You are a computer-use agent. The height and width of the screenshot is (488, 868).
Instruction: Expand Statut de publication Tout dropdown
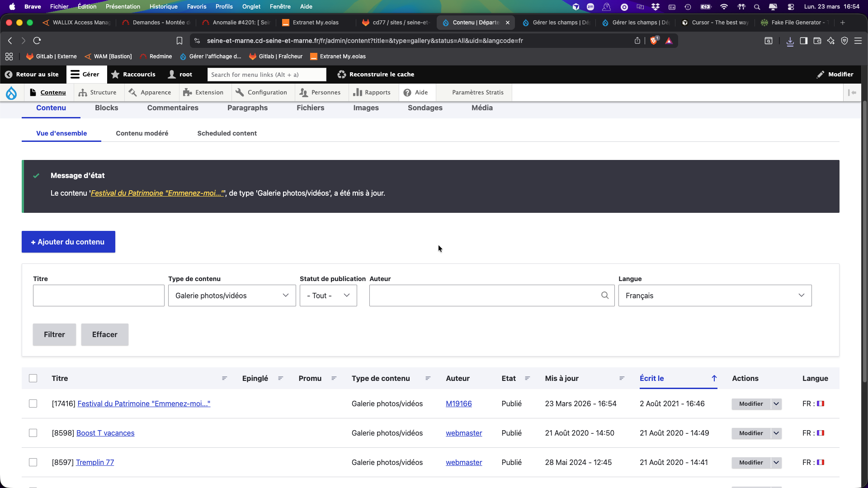(328, 296)
